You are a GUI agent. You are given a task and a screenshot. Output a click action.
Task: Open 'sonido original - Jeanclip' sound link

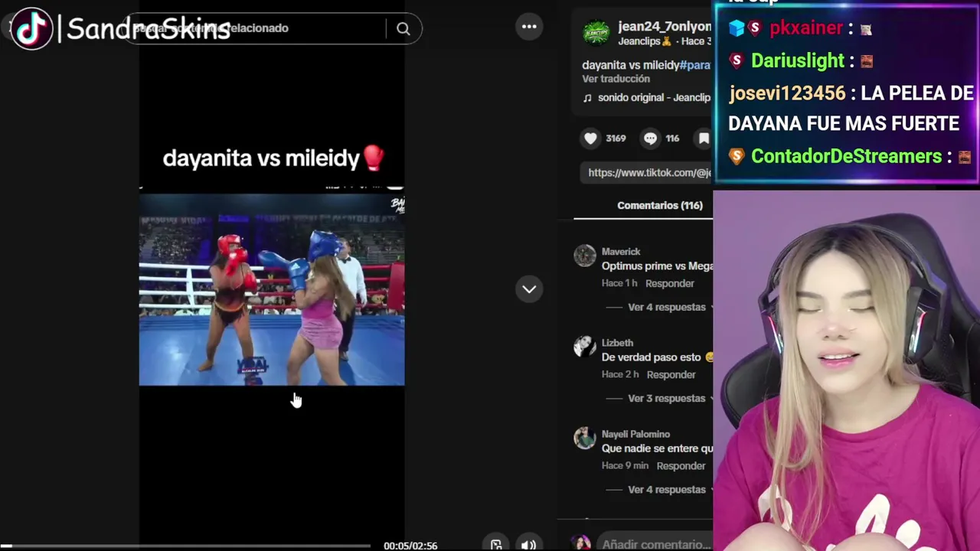(x=654, y=98)
